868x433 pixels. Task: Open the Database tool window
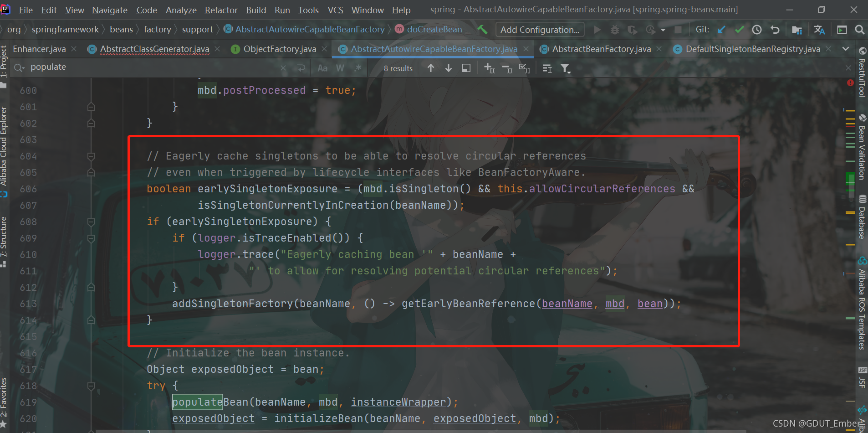[x=862, y=217]
